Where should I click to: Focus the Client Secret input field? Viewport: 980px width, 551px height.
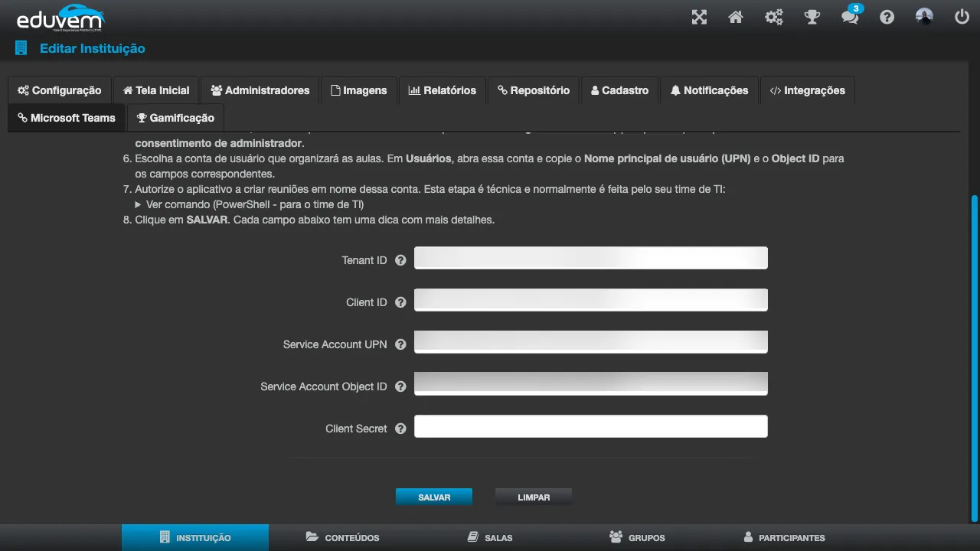[x=590, y=426]
